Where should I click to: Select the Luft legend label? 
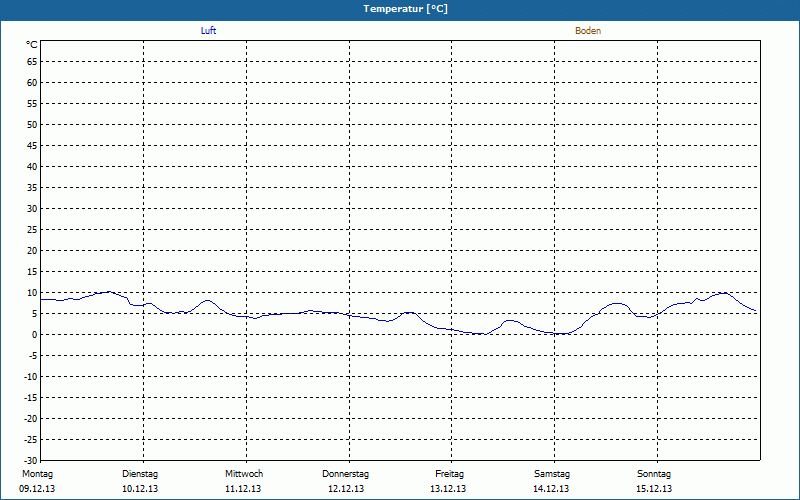(x=208, y=31)
